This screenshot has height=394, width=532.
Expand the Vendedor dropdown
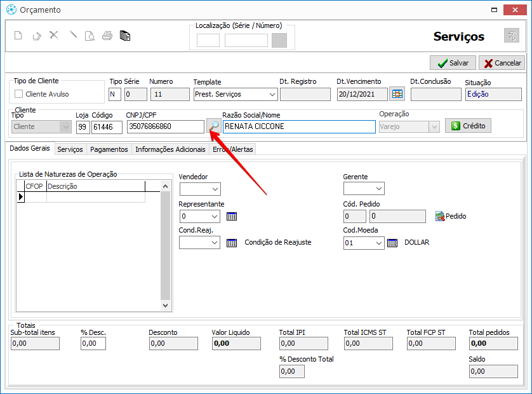click(215, 189)
